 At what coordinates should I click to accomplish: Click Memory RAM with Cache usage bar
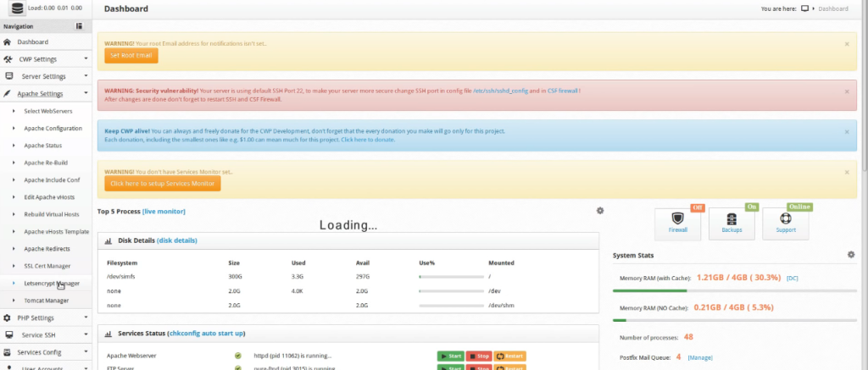point(735,290)
